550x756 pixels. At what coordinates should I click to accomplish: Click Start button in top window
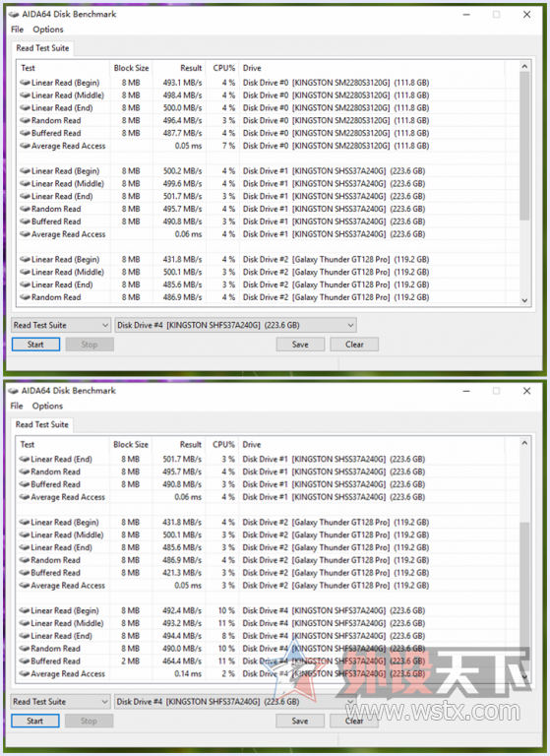point(35,345)
